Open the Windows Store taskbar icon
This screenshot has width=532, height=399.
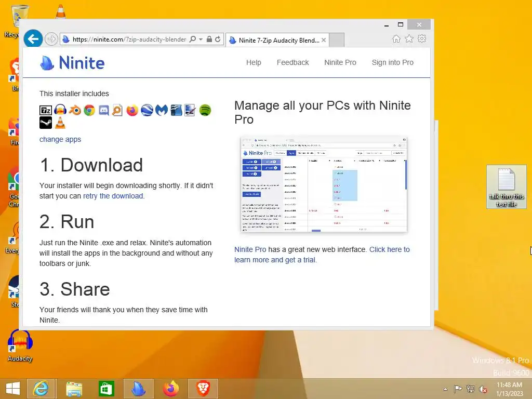click(x=106, y=389)
